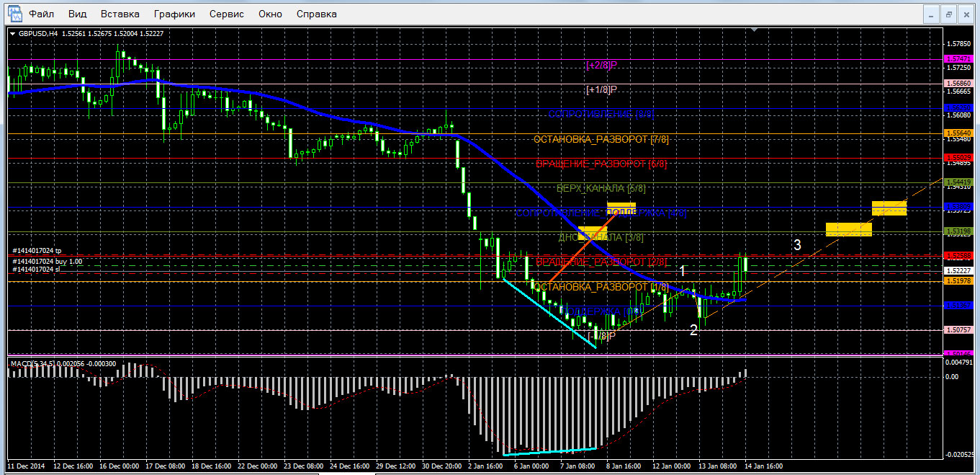
Task: Click the green 1.54419 price tag
Action: coord(957,182)
